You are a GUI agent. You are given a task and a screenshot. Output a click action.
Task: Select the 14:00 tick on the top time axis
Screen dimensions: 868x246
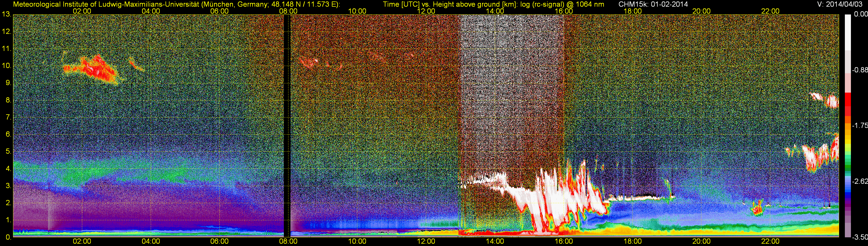(x=495, y=11)
